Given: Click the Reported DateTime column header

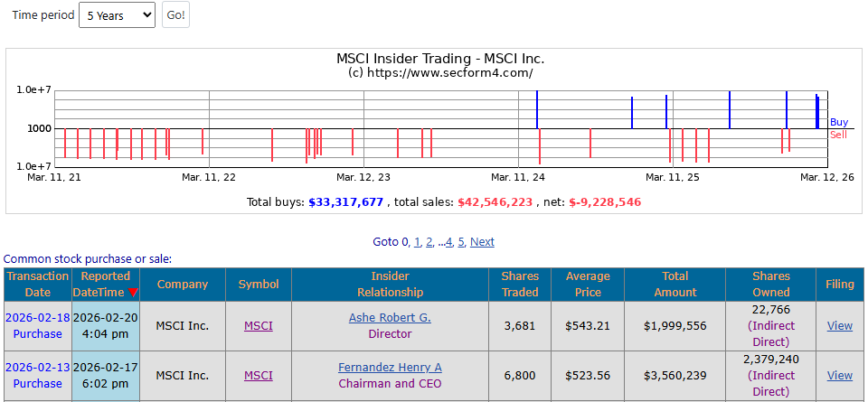Looking at the screenshot, I should coord(106,285).
